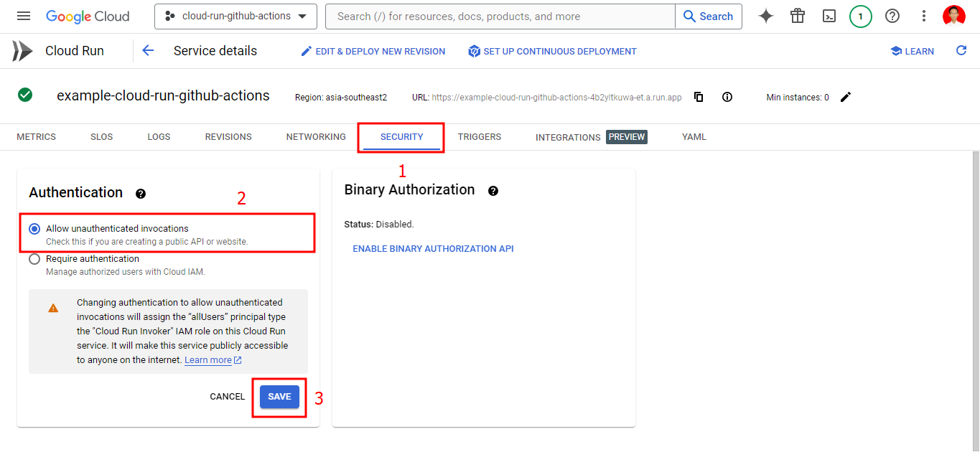The width and height of the screenshot is (980, 452).
Task: Click Enable Binary Authorization API
Action: tap(433, 249)
